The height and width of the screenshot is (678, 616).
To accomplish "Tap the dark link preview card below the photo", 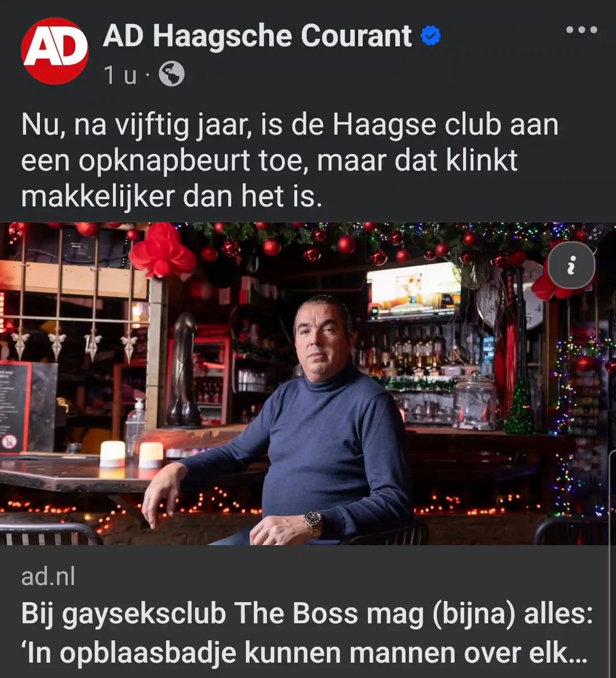I will click(308, 611).
